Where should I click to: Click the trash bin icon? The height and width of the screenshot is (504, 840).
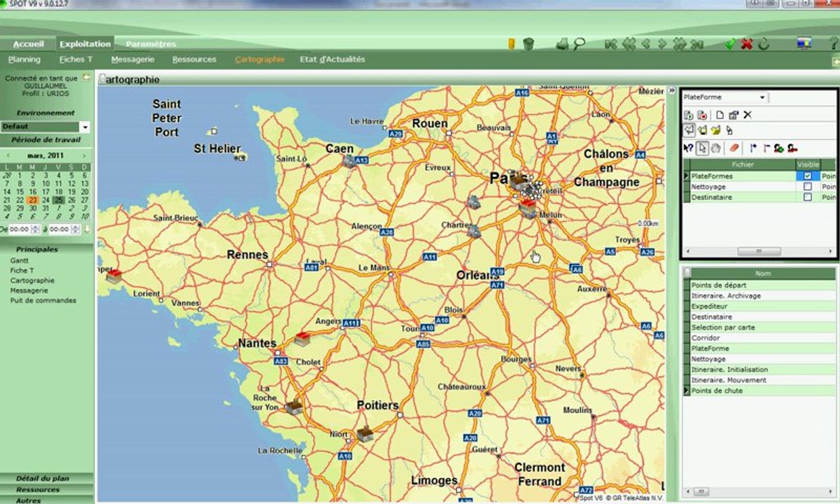529,43
